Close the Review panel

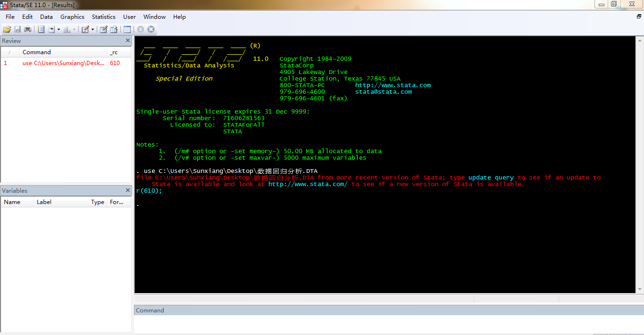[x=127, y=41]
